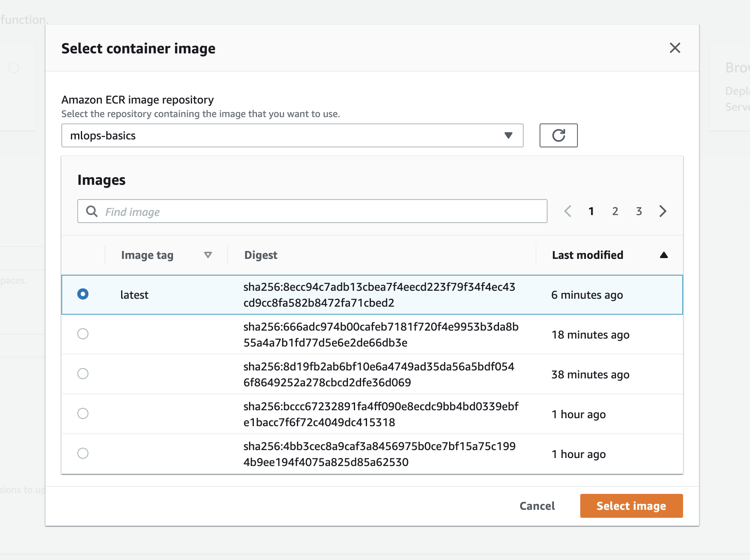750x560 pixels.
Task: Click the search magnifier icon
Action: tap(92, 211)
